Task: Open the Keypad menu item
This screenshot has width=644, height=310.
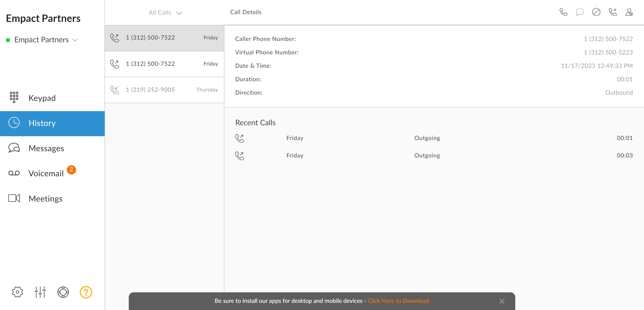Action: click(42, 98)
